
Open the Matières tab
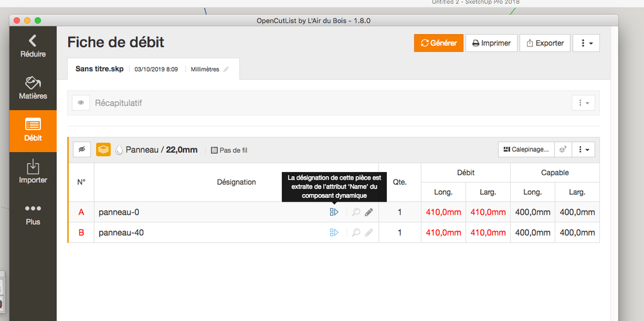33,89
